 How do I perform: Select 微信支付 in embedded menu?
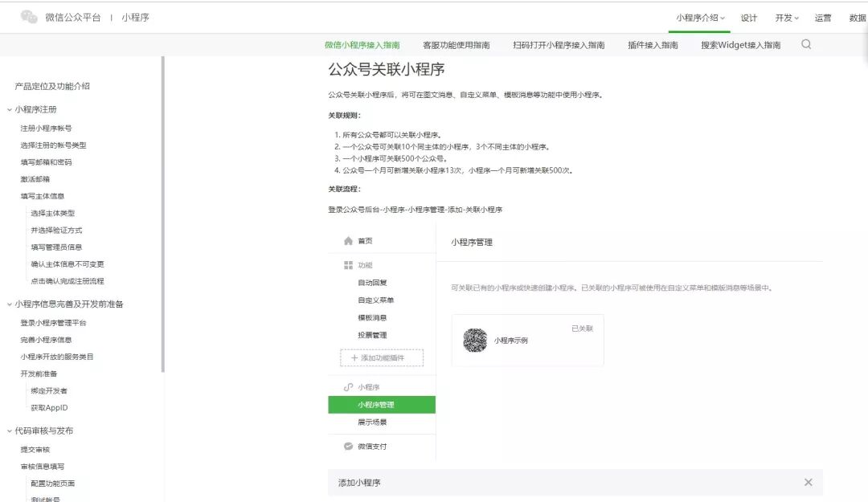(372, 446)
